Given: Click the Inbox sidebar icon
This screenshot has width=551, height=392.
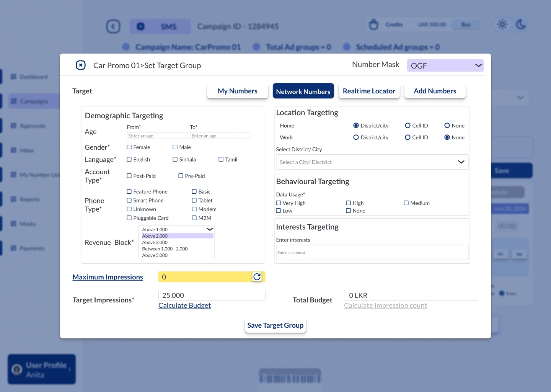Looking at the screenshot, I should [13, 150].
